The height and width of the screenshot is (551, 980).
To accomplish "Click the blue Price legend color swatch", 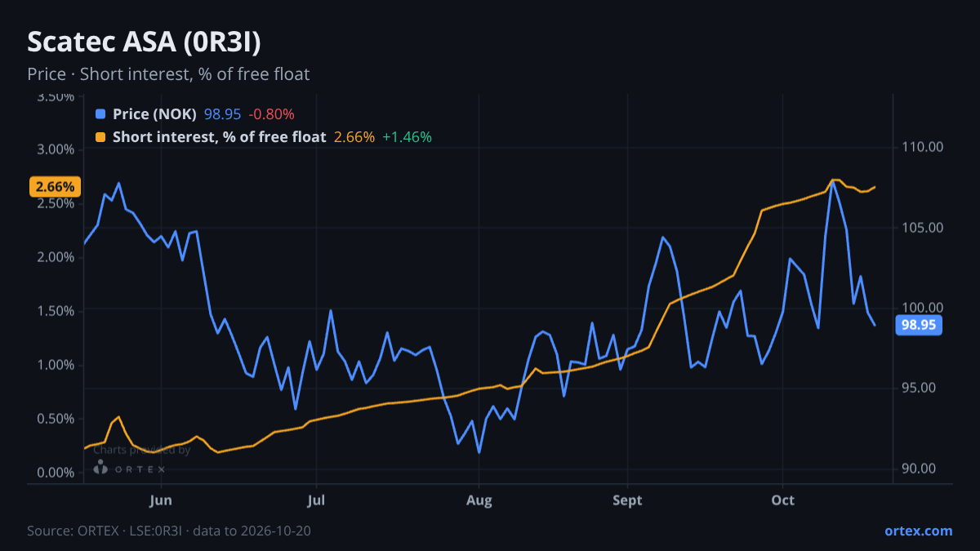I will coord(100,114).
